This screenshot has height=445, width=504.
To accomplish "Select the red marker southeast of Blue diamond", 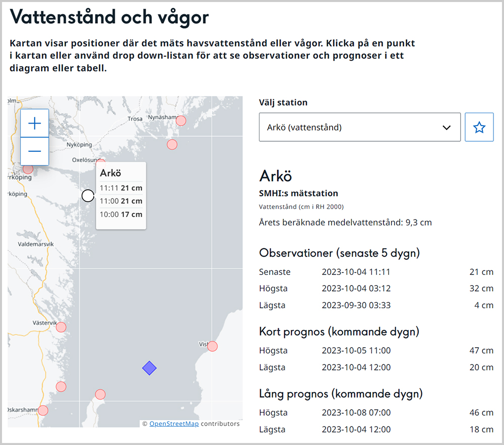I will 100,394.
